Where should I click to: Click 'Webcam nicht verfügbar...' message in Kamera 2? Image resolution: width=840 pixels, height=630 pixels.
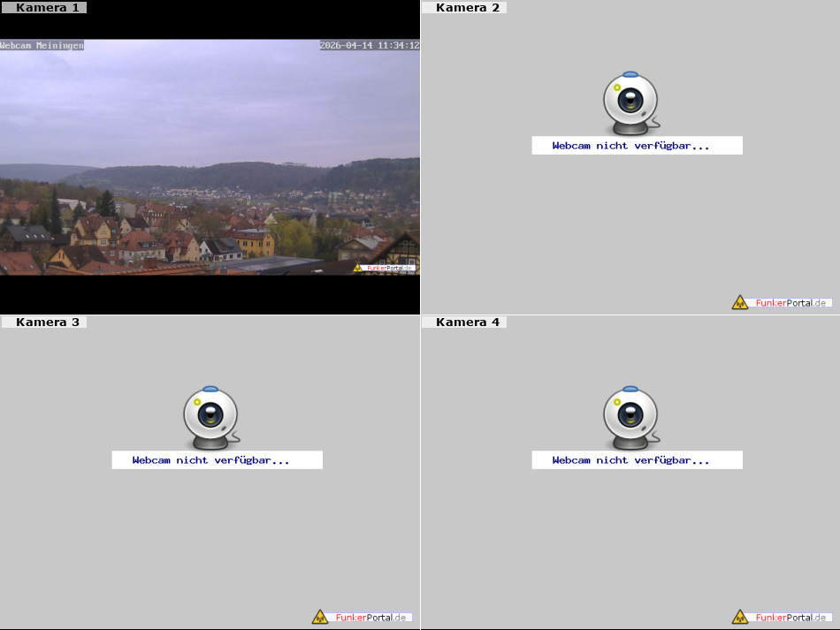coord(630,146)
